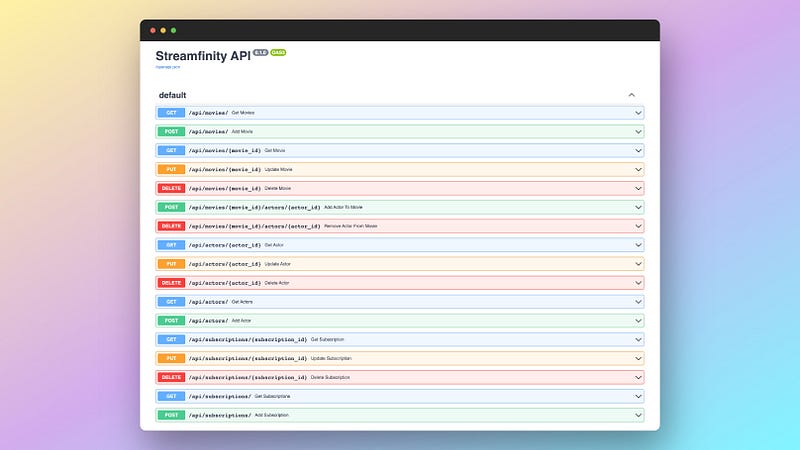Viewport: 800px width, 450px height.
Task: Click the POST badge for Add Actor To Movie
Action: [171, 207]
